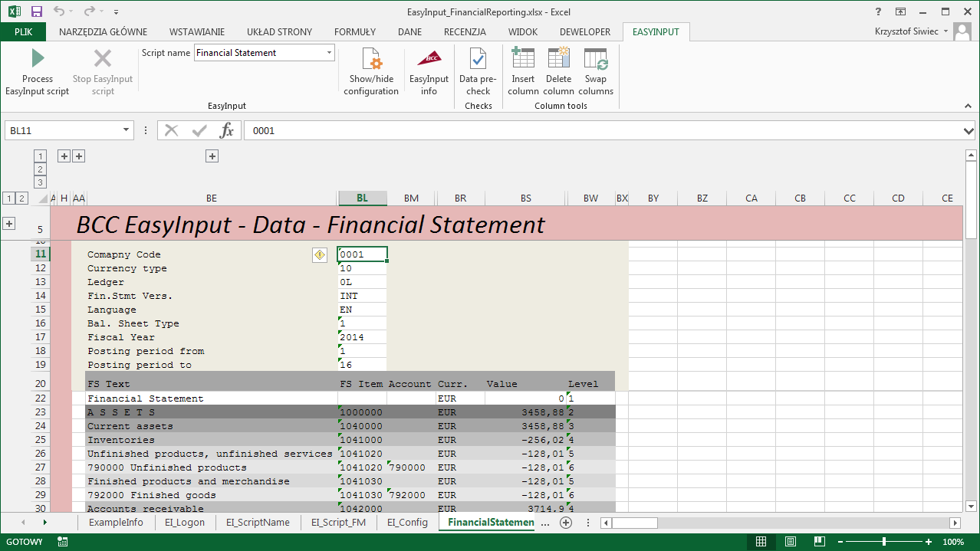
Task: Adjust the zoom slider handle
Action: (884, 542)
